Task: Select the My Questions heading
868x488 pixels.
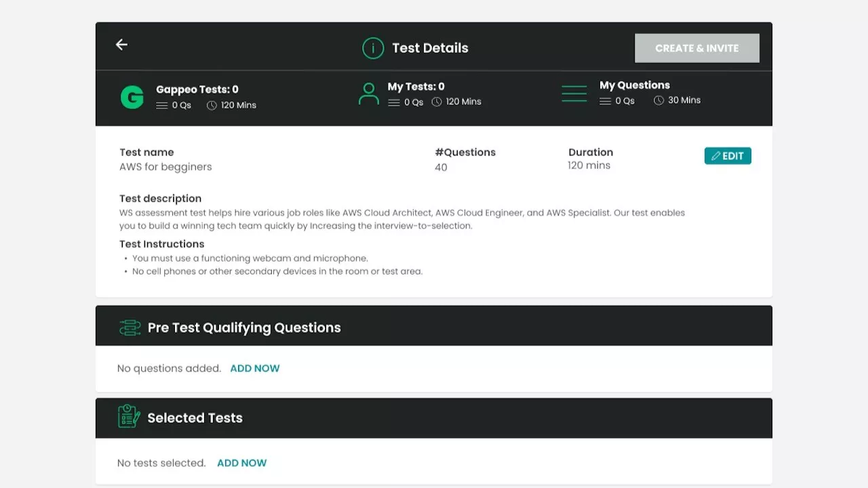Action: [x=634, y=85]
